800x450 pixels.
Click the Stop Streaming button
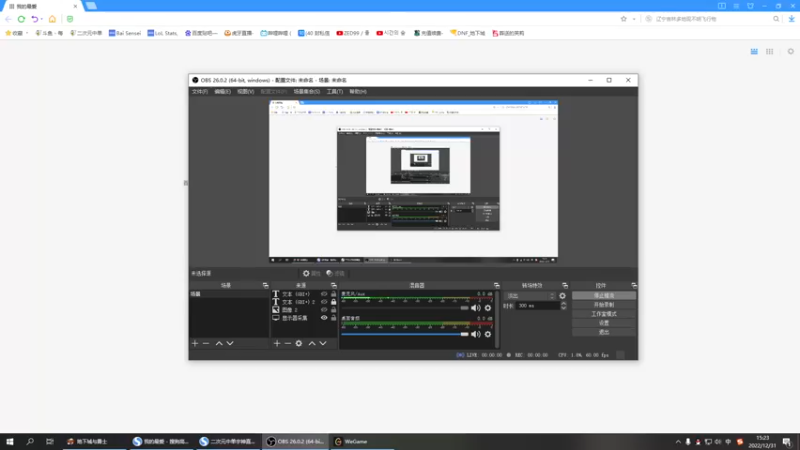coord(604,295)
